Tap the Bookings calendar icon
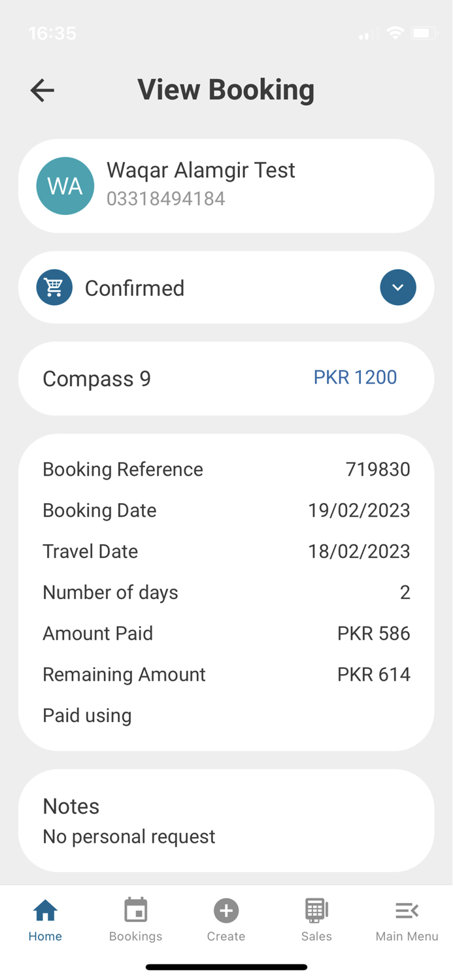Image resolution: width=453 pixels, height=980 pixels. click(x=135, y=910)
